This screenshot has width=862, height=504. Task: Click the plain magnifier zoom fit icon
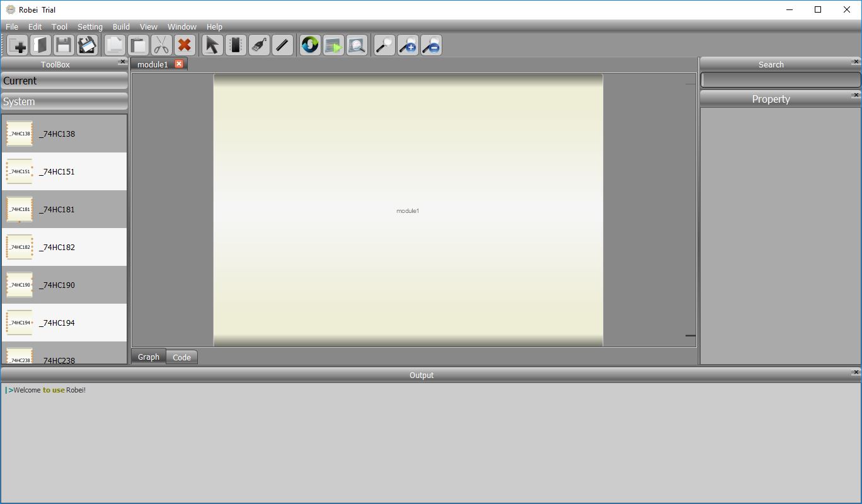tap(384, 45)
